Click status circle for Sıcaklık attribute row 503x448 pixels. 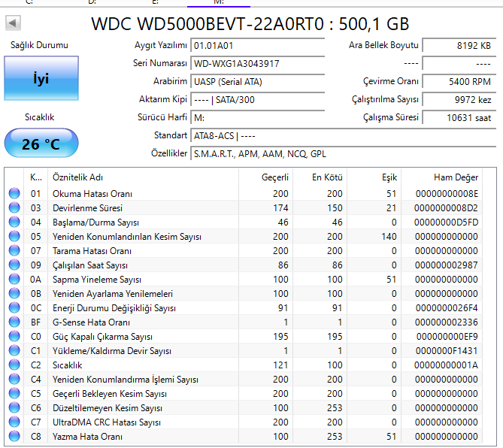pos(14,365)
